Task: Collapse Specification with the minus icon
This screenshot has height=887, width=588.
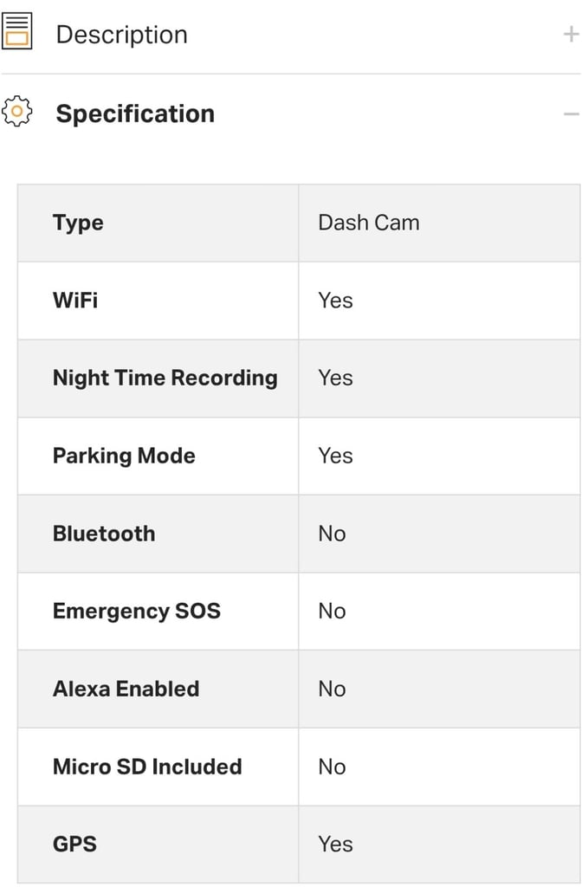Action: pyautogui.click(x=571, y=114)
